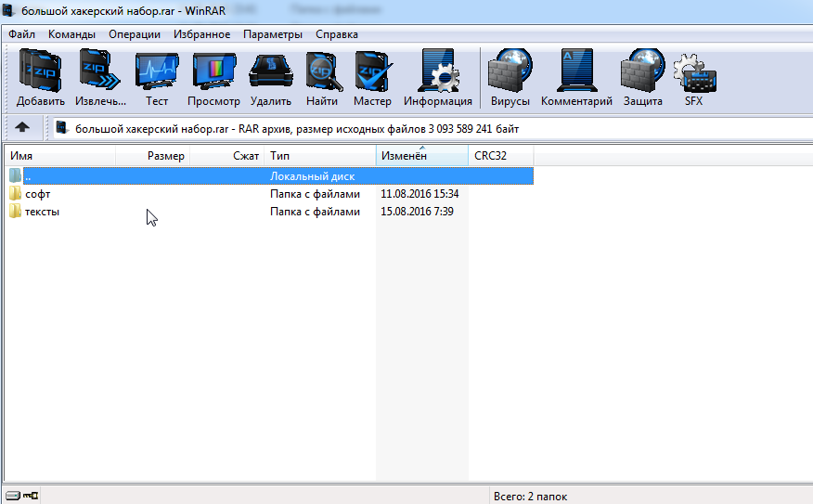Open the Операции menu

(x=135, y=34)
